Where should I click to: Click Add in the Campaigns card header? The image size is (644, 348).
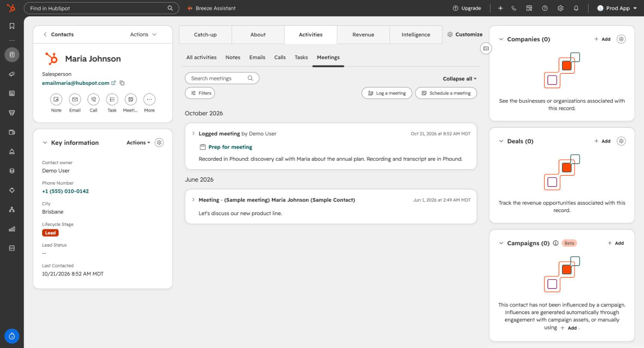point(616,243)
